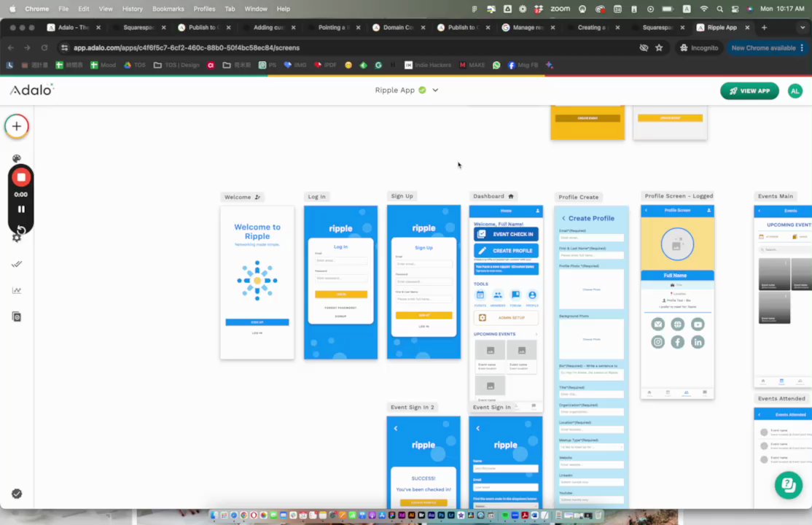Open Spotlight search in menu bar
Viewport: 812px width, 525px height.
pyautogui.click(x=720, y=9)
